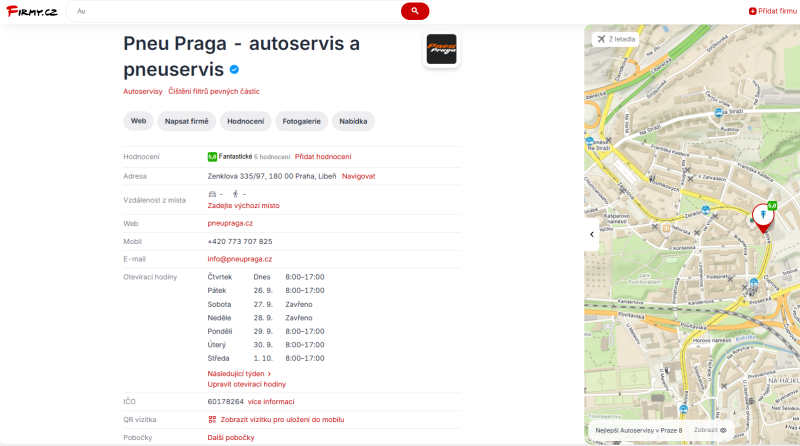This screenshot has height=446, width=800.
Task: Open the Fotogalerie tab
Action: (300, 121)
